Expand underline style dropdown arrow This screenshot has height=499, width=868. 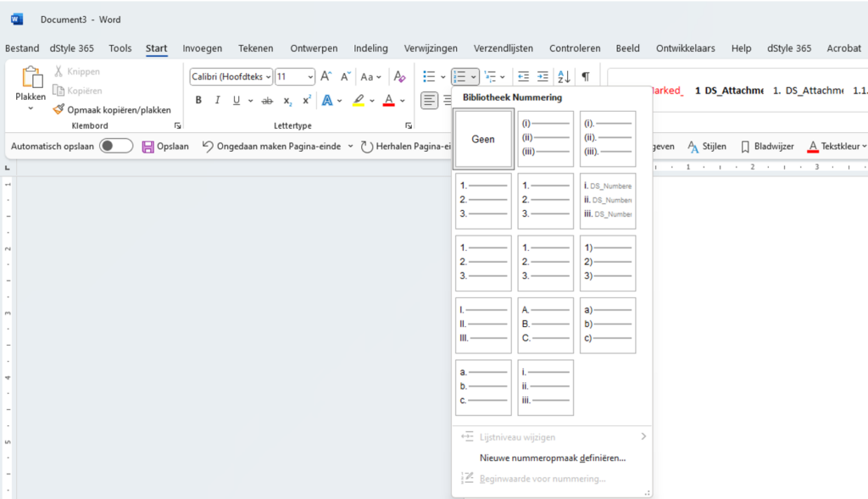click(250, 101)
